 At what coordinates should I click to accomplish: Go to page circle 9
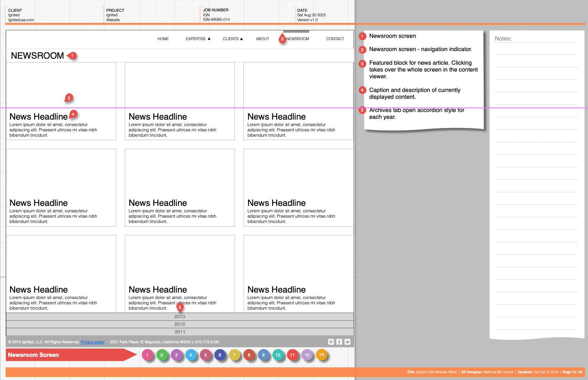click(x=263, y=355)
